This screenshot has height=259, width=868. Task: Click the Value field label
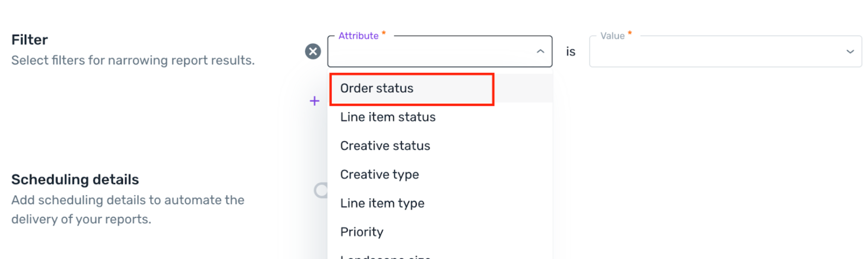612,36
